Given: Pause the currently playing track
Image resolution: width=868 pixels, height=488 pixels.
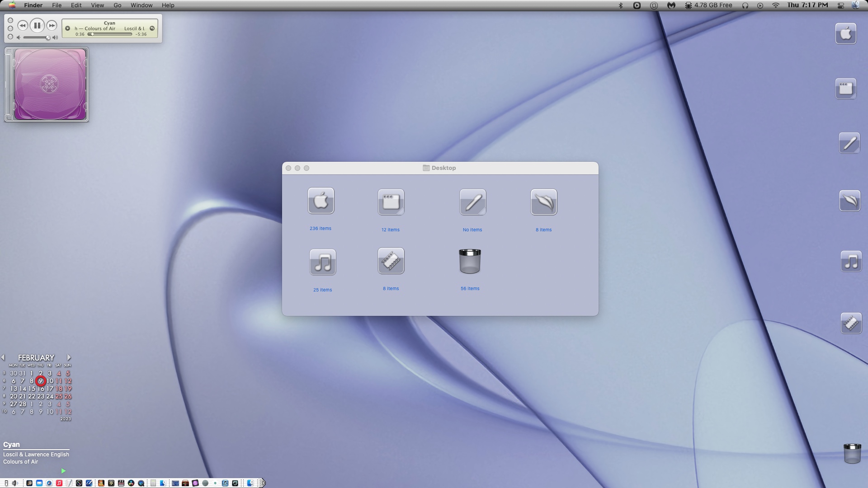Looking at the screenshot, I should [37, 26].
